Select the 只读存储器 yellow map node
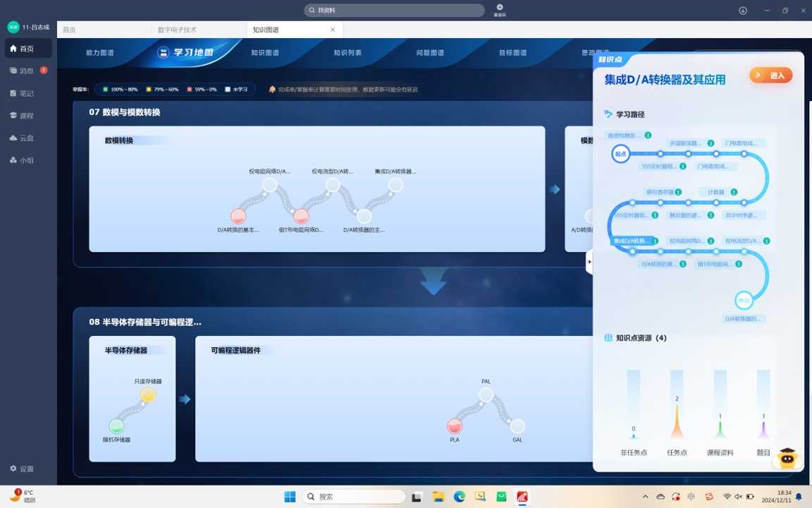The width and height of the screenshot is (812, 508). [147, 395]
